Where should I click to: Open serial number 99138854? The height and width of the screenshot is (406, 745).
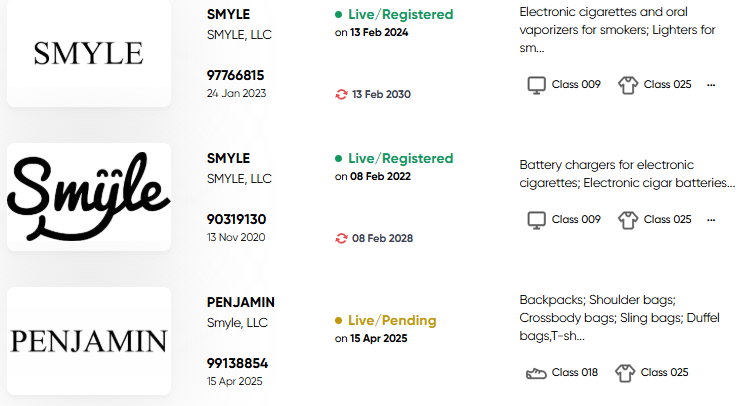coord(237,363)
